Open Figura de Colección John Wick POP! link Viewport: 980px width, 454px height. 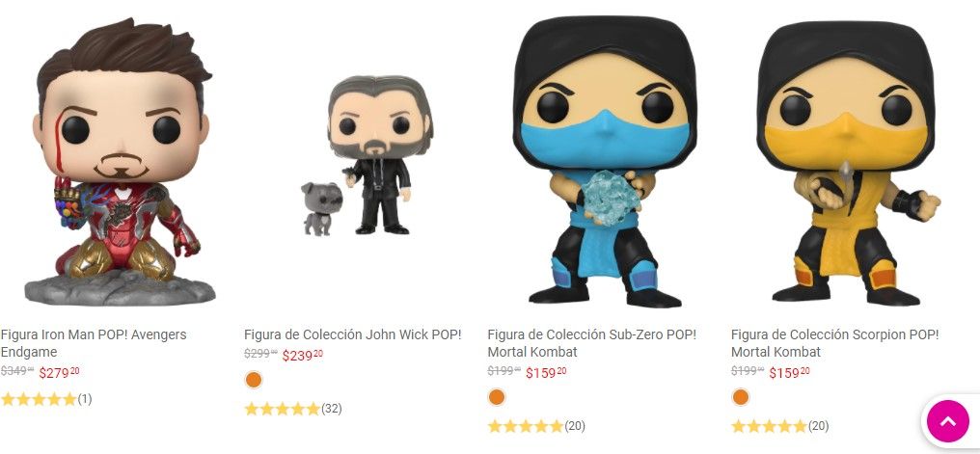tap(352, 334)
